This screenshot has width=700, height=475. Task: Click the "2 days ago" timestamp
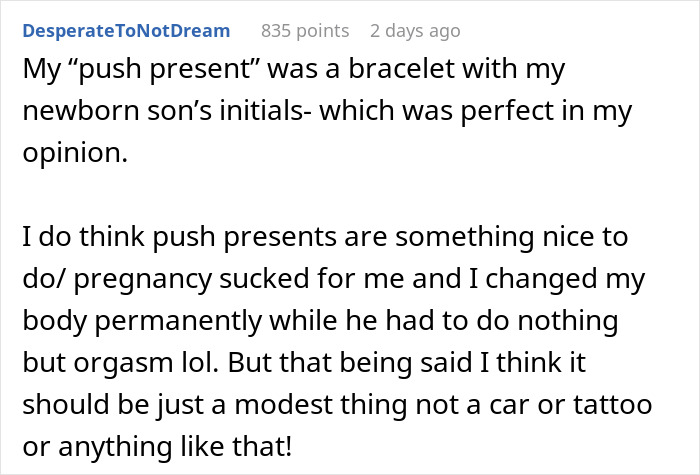tap(415, 31)
